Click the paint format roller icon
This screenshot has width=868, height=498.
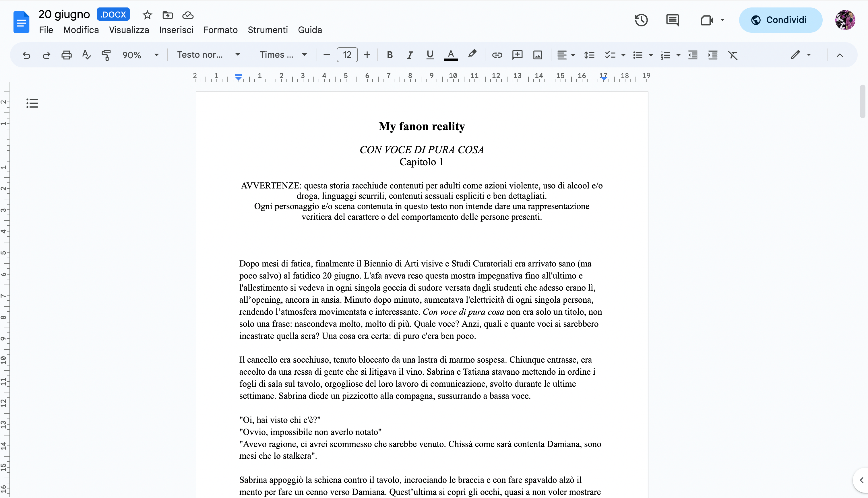[x=106, y=55]
